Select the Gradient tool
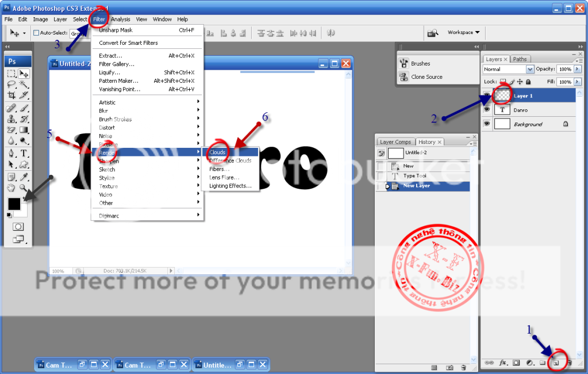 point(24,130)
